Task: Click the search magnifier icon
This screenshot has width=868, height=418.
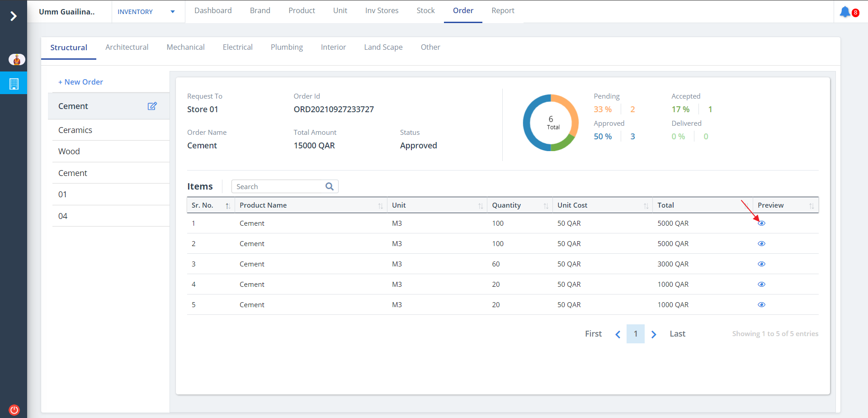Action: [330, 186]
